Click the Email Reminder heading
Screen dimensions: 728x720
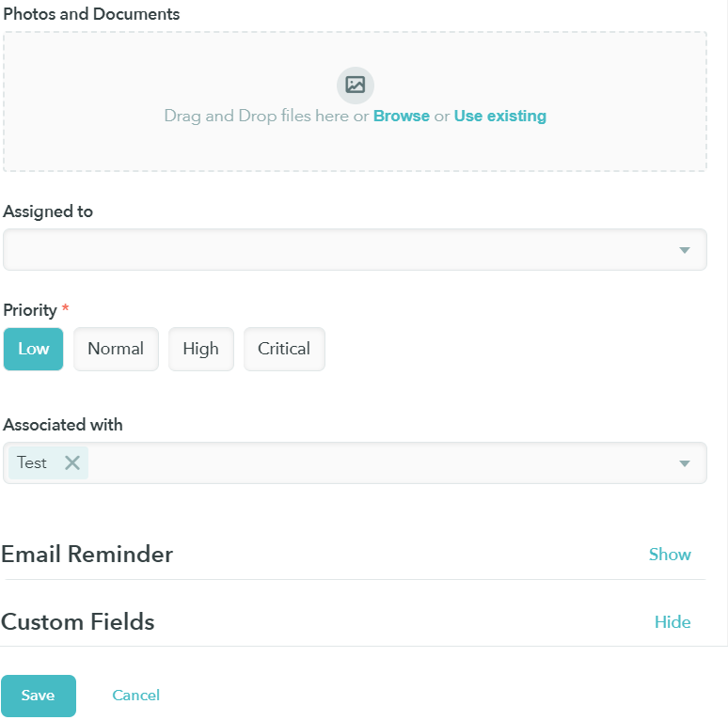(87, 555)
